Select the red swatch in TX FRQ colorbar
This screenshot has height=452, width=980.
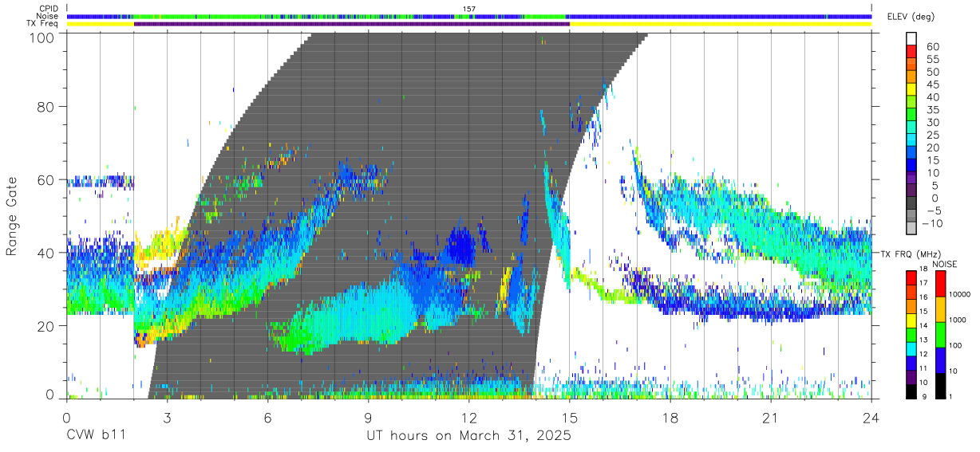pos(911,277)
